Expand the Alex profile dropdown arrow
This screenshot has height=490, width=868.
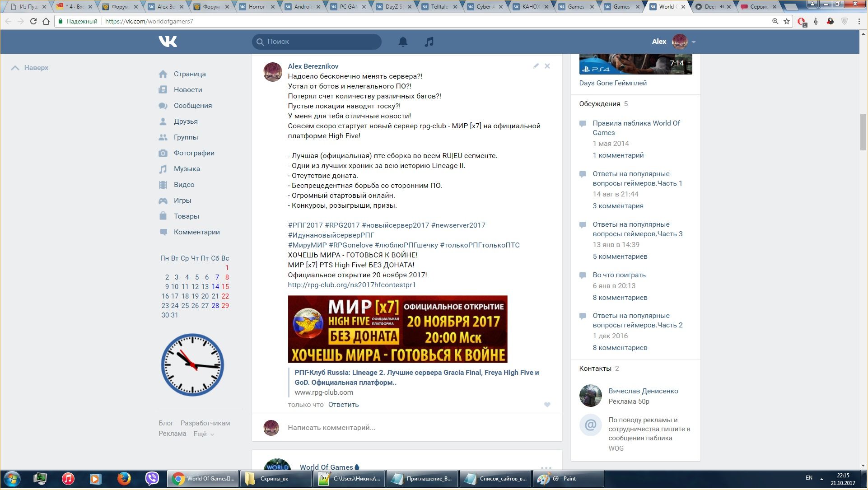(694, 42)
